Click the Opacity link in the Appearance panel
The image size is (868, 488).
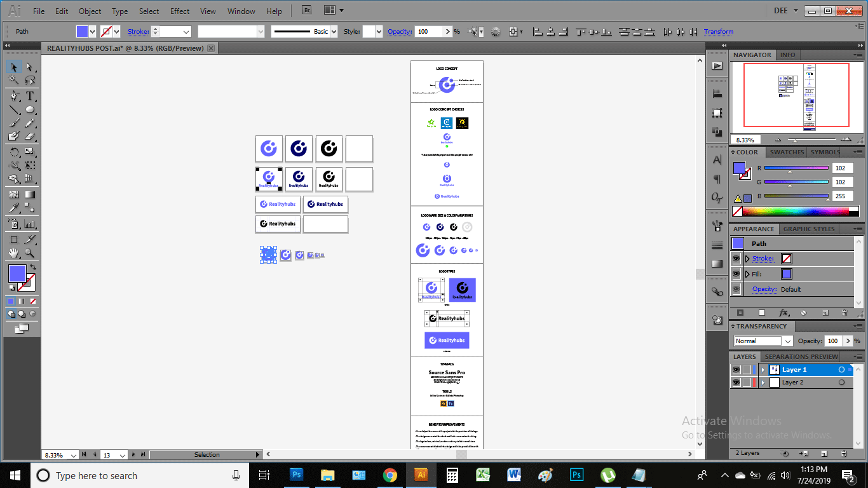(x=764, y=289)
